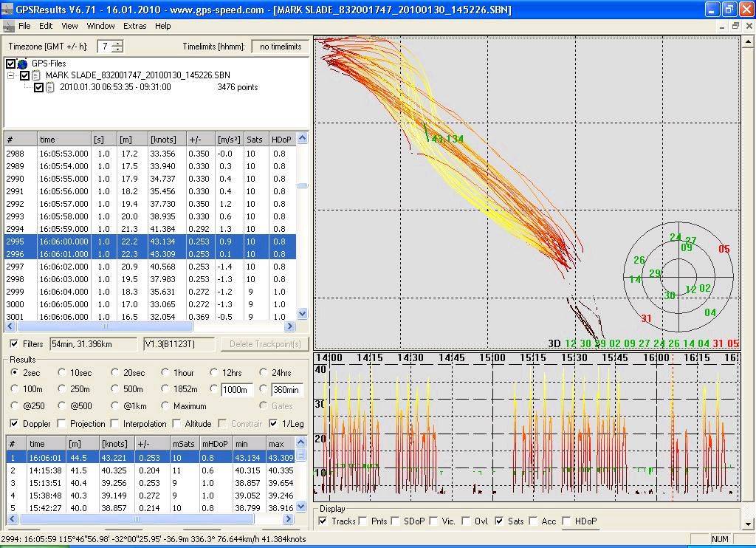Click the satellite sky-plot compass circle

(x=678, y=278)
